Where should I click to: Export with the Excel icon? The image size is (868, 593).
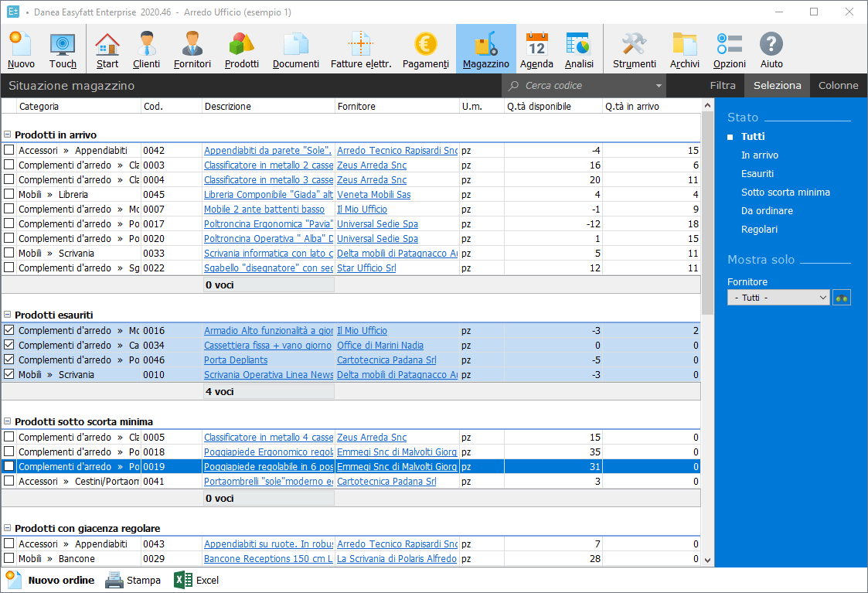tap(182, 580)
